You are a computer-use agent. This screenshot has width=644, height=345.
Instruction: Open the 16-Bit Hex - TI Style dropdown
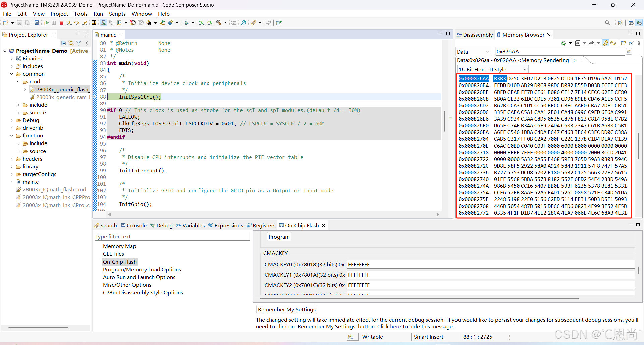pos(493,69)
